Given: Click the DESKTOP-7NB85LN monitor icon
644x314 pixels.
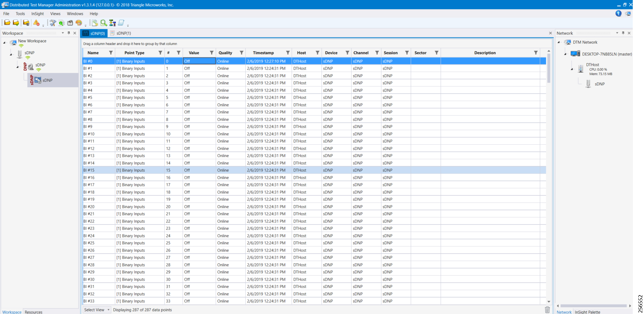Looking at the screenshot, I should coord(575,54).
